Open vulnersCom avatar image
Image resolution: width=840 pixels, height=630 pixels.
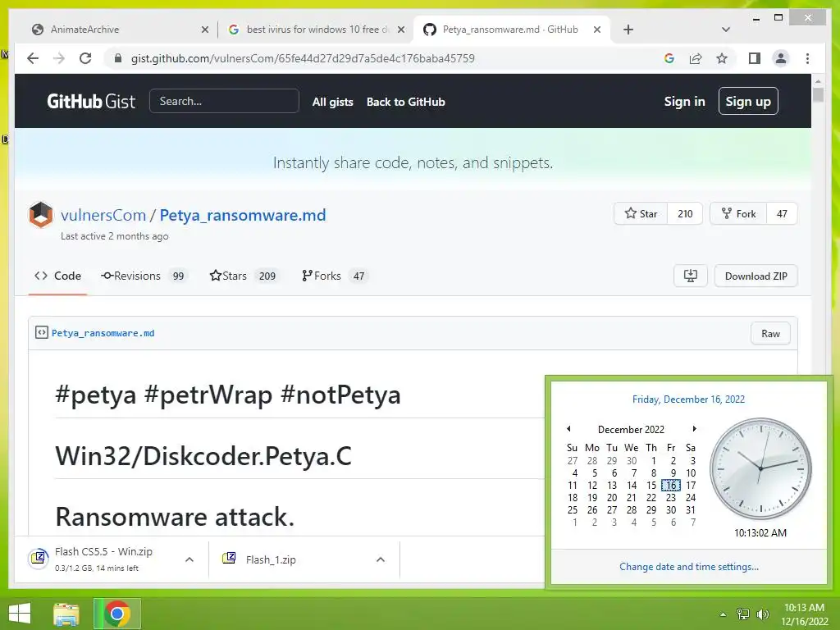pos(41,215)
